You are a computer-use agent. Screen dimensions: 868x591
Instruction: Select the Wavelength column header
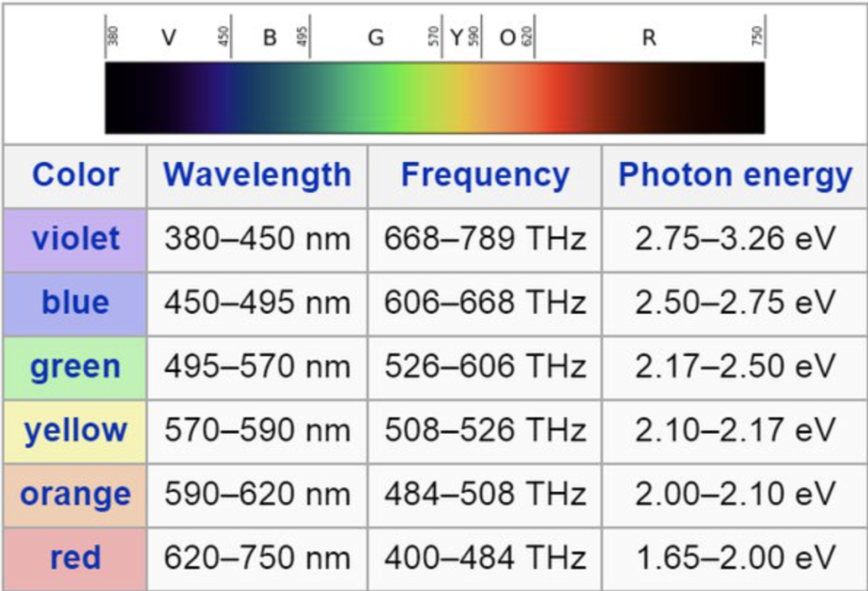point(258,175)
